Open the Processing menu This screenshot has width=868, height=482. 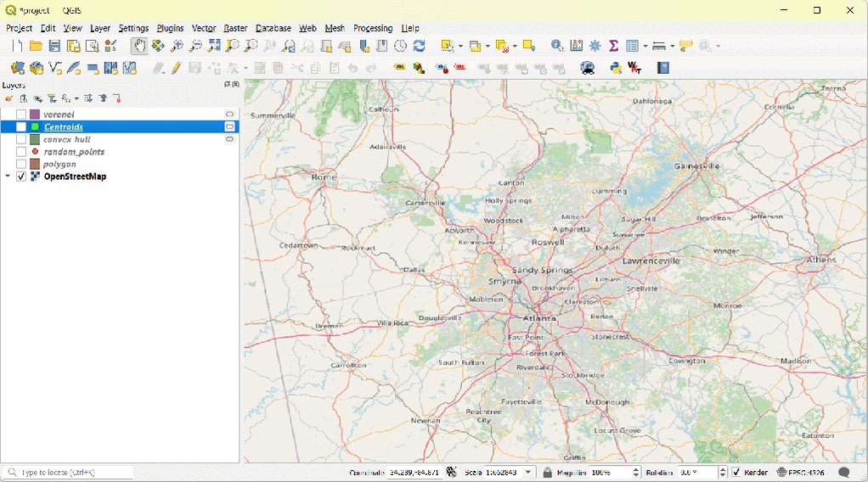(x=373, y=28)
